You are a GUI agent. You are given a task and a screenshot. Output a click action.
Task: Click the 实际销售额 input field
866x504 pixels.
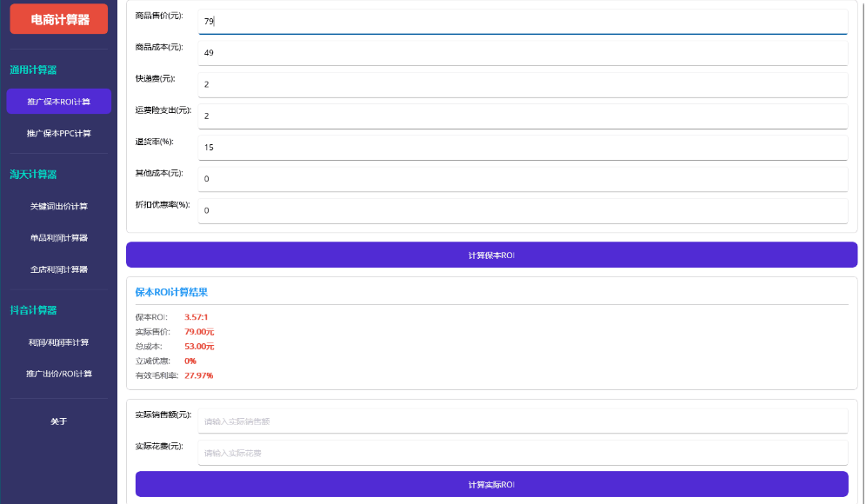pos(522,421)
